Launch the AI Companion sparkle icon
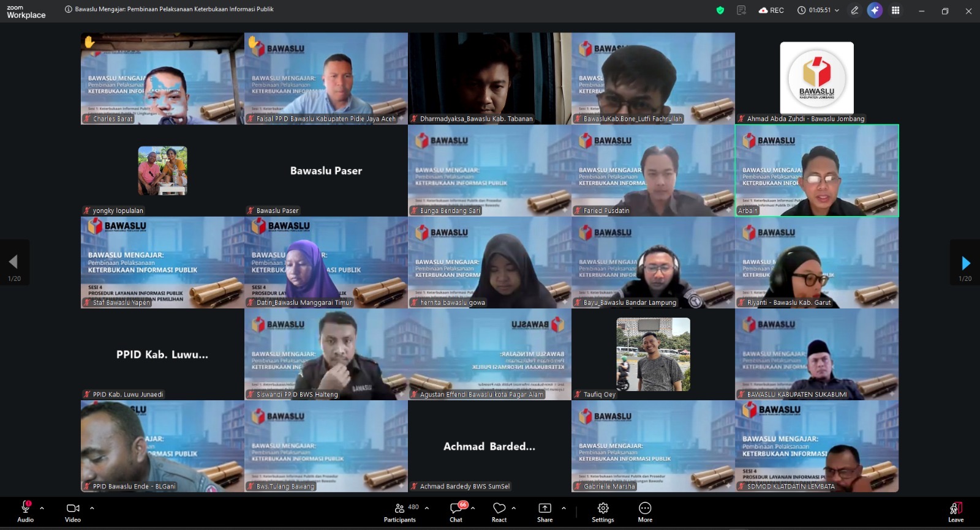The image size is (980, 530). click(875, 10)
